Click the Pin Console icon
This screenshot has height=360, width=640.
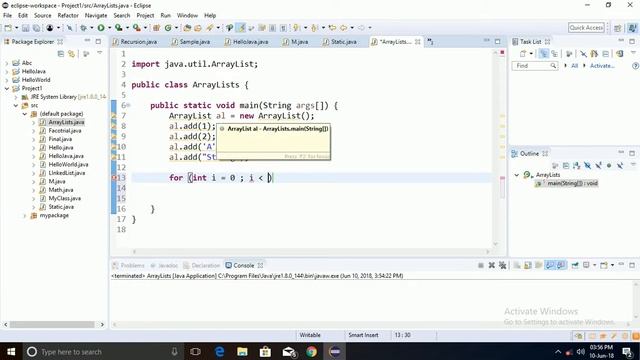[x=575, y=265]
